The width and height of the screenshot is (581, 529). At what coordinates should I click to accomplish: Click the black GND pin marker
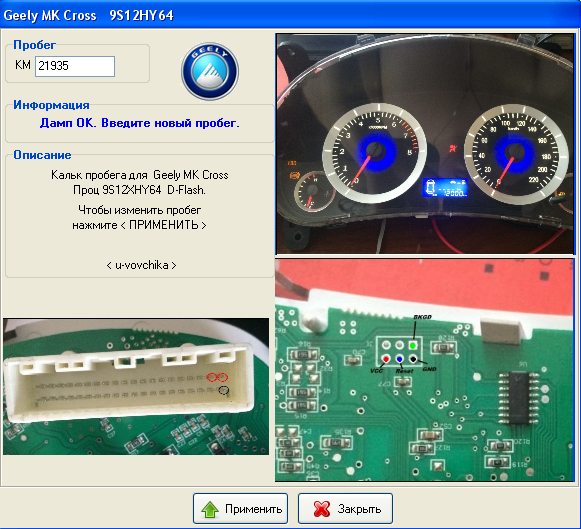tap(413, 359)
